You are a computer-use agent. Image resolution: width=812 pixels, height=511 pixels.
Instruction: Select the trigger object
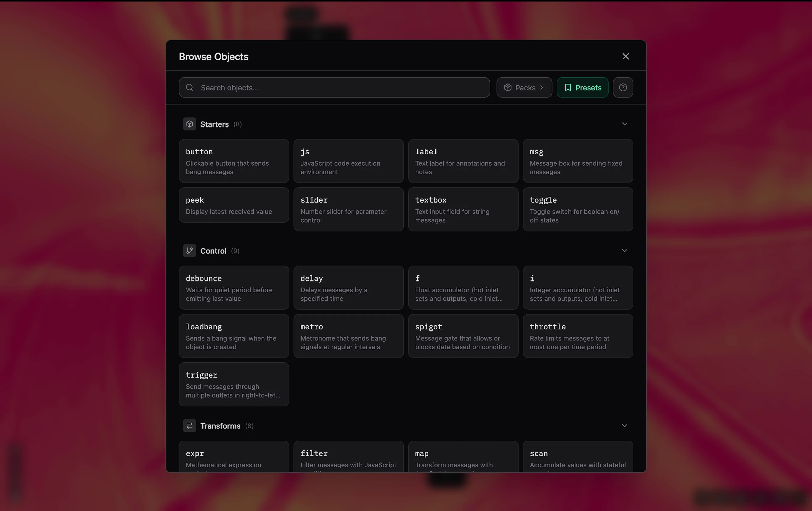click(234, 384)
